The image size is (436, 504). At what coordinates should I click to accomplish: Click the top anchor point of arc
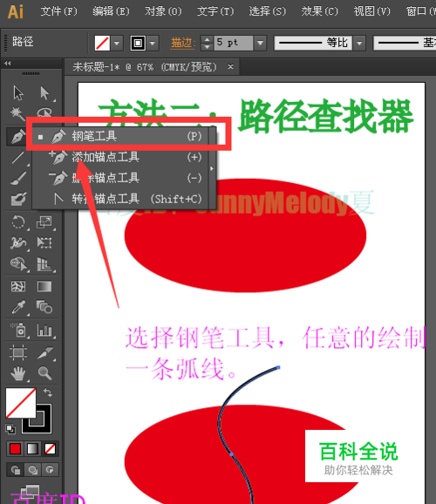point(278,367)
